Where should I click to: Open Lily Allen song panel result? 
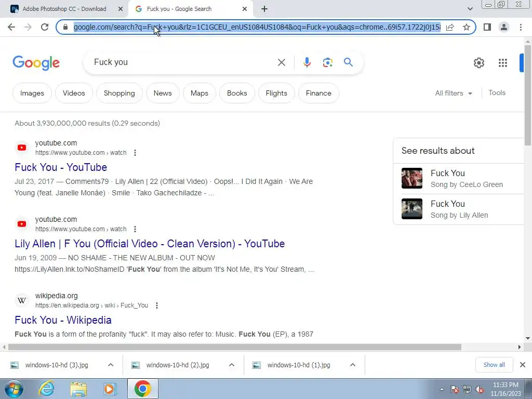[x=458, y=209]
